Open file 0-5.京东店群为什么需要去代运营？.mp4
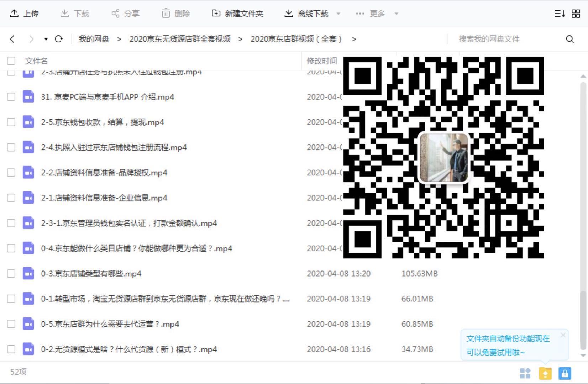Image resolution: width=588 pixels, height=384 pixels. click(x=110, y=324)
